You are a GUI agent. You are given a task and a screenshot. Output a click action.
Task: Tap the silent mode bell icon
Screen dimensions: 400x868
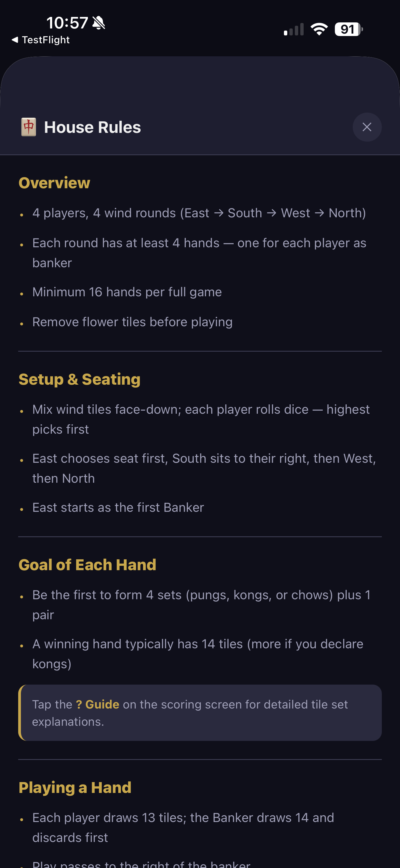(x=99, y=23)
